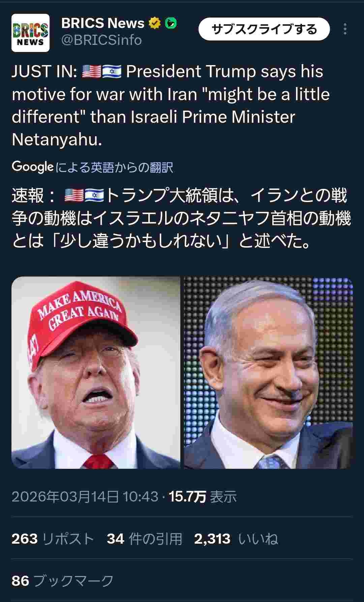Image resolution: width=364 pixels, height=602 pixels.
Task: Open the right photo of smiling man
Action: (268, 373)
